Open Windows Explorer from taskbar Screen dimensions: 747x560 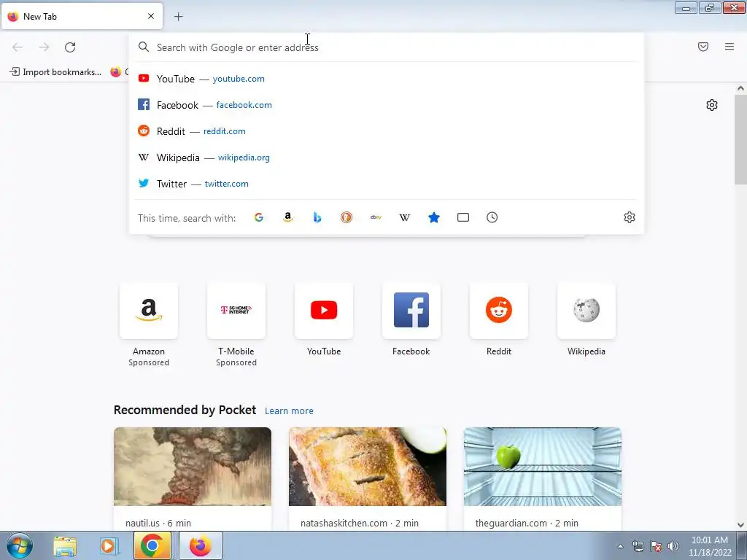[65, 545]
